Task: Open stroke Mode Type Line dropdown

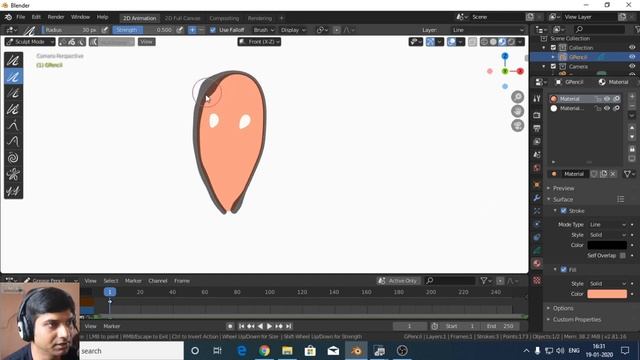Action: point(607,224)
